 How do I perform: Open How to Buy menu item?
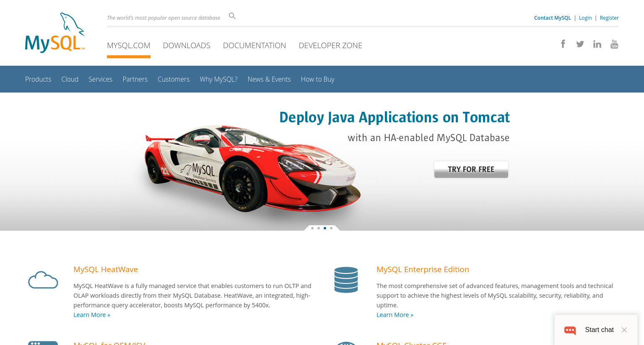click(x=318, y=79)
